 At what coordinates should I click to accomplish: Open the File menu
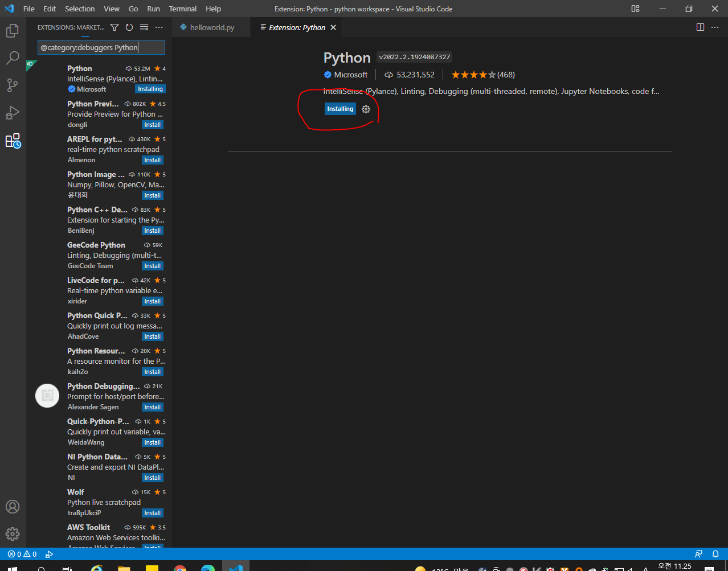click(x=29, y=9)
